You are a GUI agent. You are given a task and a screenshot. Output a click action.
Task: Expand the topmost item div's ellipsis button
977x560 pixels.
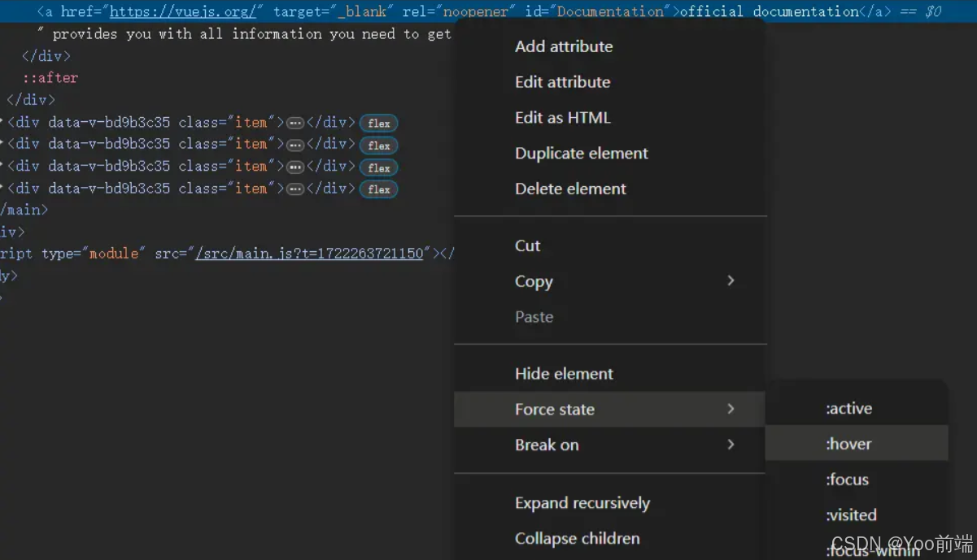point(294,123)
